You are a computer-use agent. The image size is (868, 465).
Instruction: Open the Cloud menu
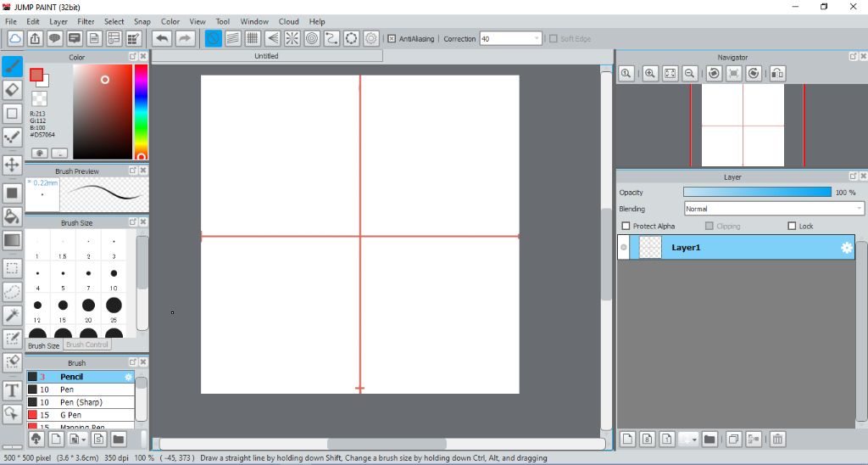(288, 21)
